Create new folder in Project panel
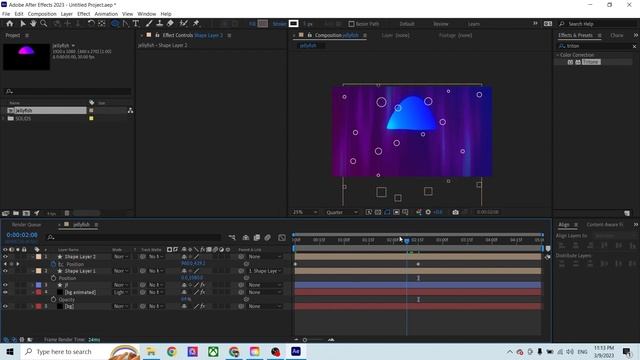 coord(16,213)
